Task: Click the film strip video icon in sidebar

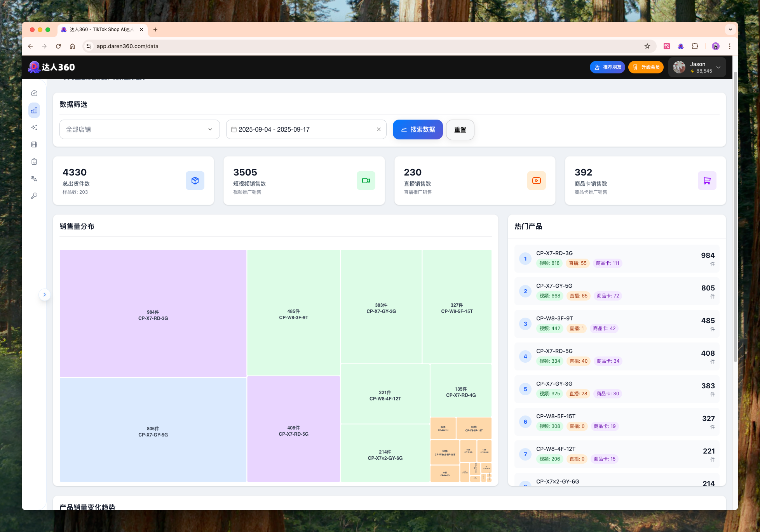Action: coord(34,144)
